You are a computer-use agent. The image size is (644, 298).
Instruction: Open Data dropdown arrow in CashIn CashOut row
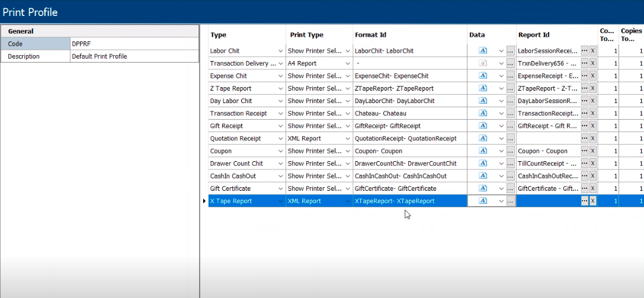501,176
